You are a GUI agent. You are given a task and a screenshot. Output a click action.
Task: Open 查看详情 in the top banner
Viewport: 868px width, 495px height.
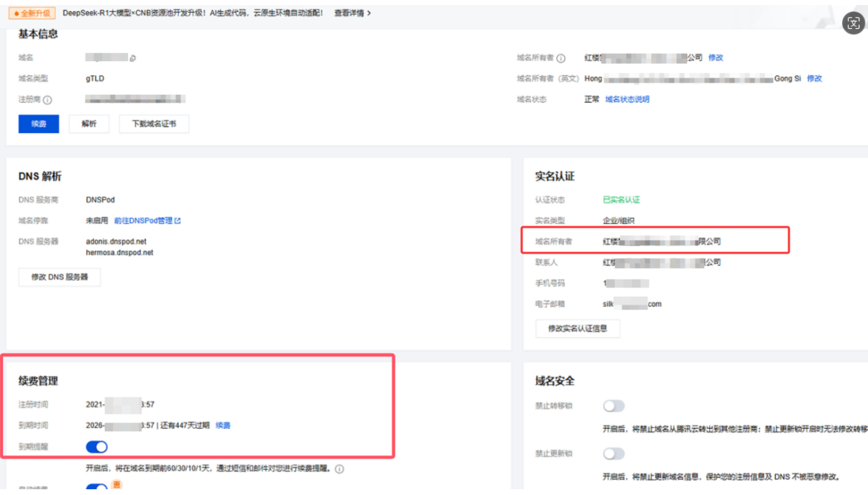[352, 13]
